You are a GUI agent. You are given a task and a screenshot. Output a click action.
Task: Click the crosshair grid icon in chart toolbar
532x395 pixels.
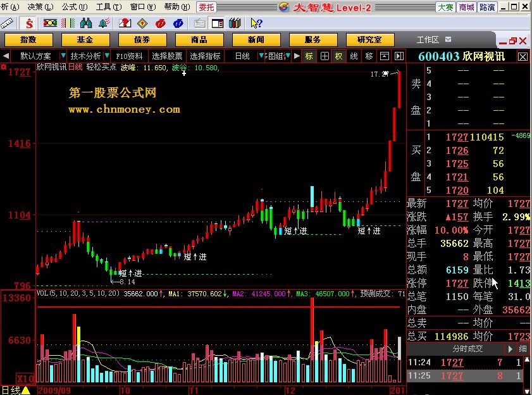tap(325, 56)
